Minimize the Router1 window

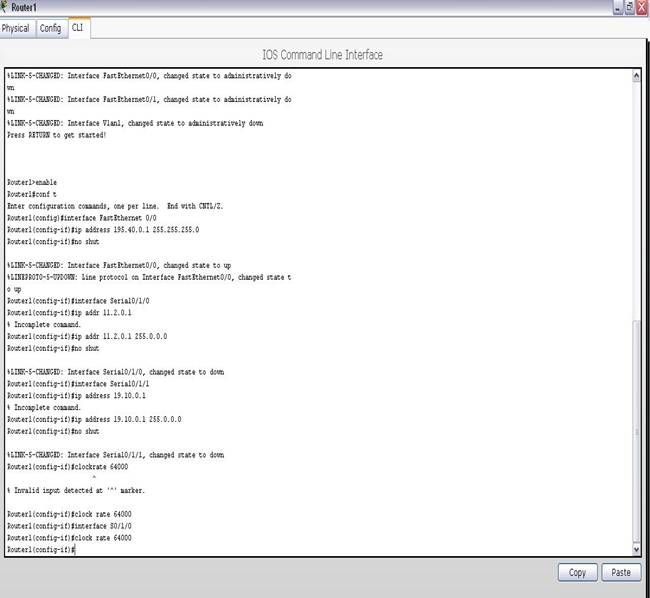[618, 7]
